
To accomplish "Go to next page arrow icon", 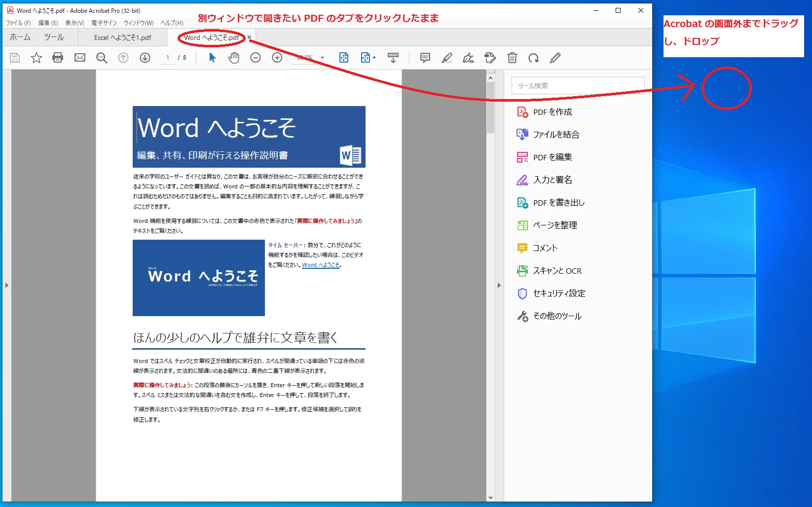I will 145,58.
